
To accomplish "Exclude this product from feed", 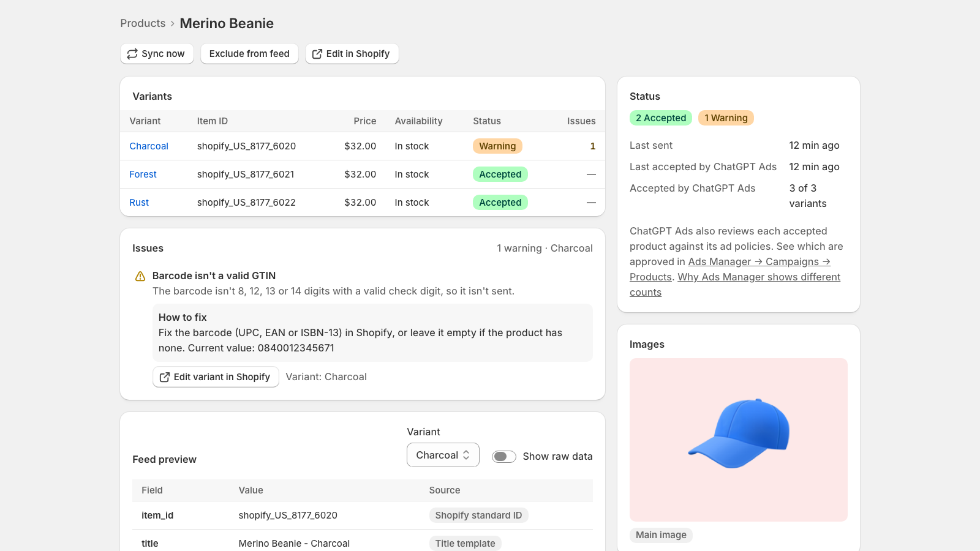I will click(249, 54).
